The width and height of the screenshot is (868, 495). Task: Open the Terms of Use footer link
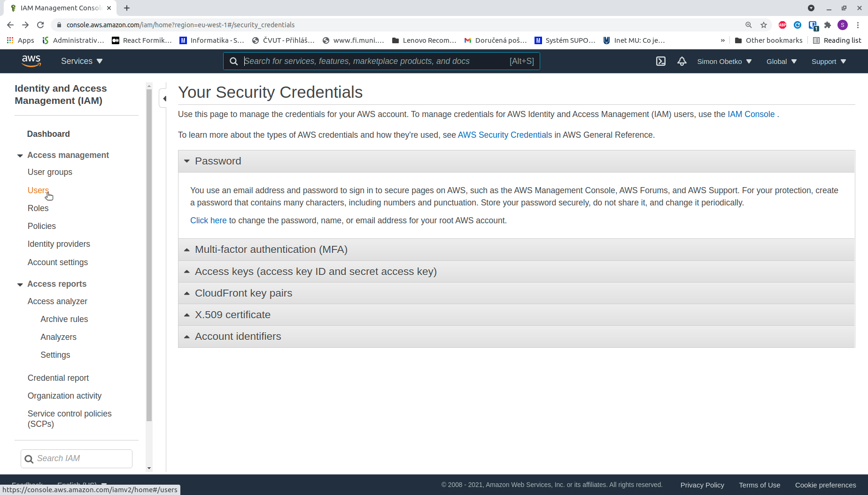[x=759, y=485]
